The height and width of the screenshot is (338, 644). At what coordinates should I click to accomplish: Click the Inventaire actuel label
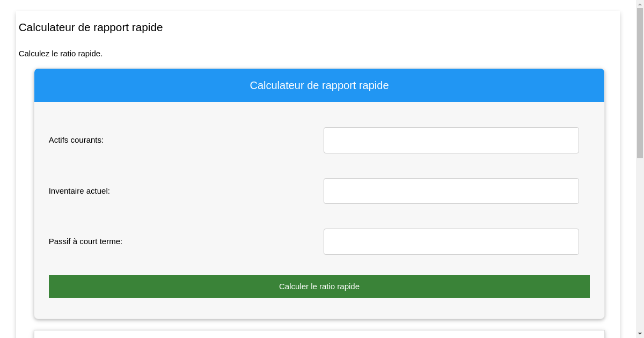tap(79, 190)
